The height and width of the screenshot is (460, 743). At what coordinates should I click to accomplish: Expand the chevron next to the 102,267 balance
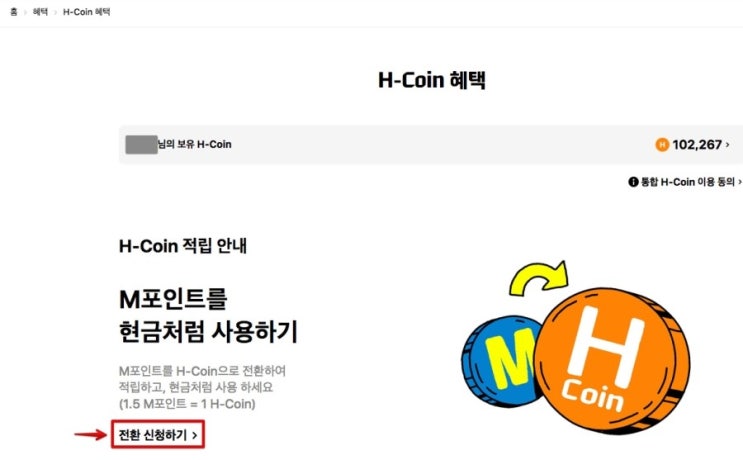pyautogui.click(x=728, y=144)
